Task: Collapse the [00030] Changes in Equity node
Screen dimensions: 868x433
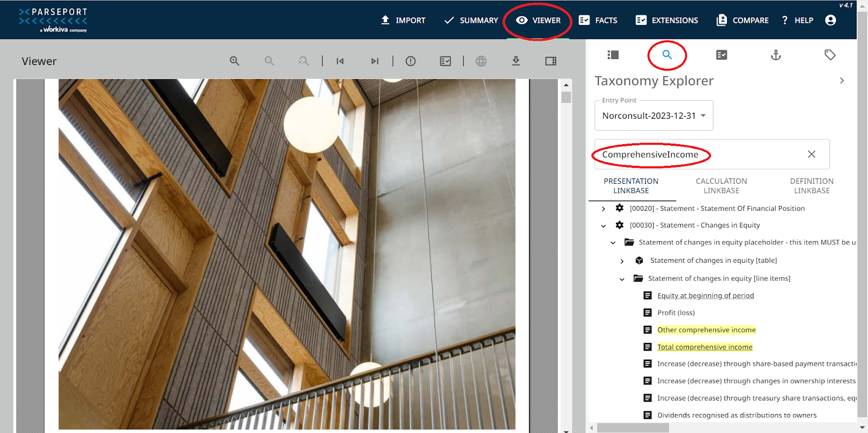Action: [603, 225]
